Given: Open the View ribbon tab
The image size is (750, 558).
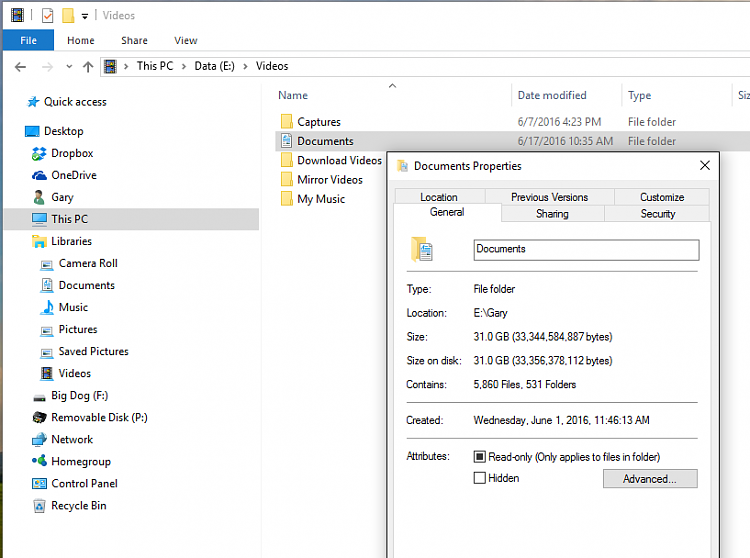Looking at the screenshot, I should coord(186,41).
